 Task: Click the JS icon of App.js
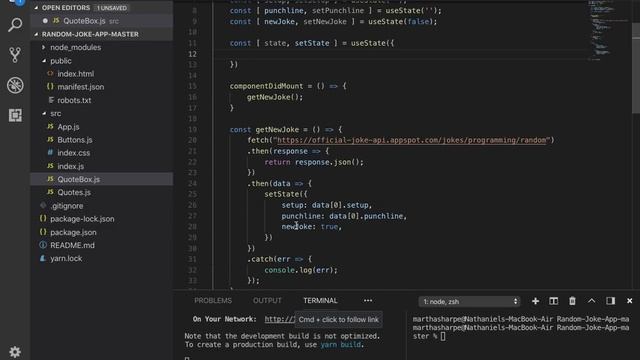point(50,127)
